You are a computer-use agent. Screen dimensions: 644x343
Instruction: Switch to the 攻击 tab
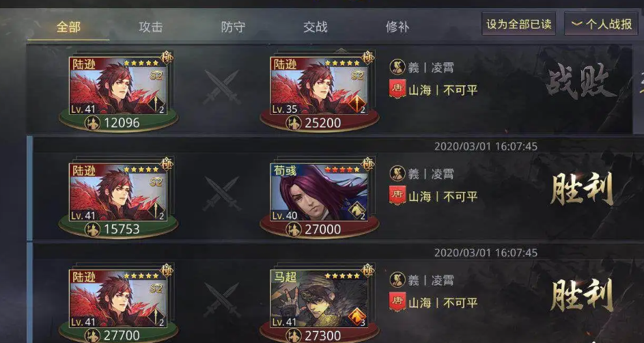point(150,27)
